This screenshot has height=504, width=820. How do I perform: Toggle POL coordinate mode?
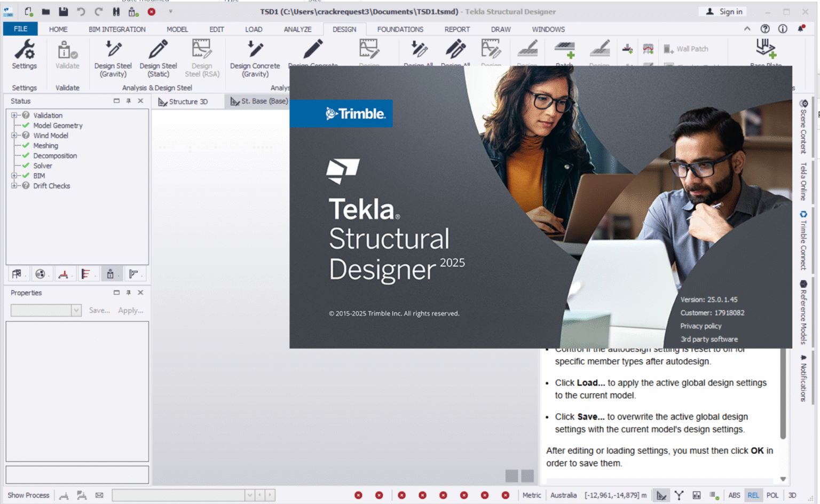(x=772, y=495)
